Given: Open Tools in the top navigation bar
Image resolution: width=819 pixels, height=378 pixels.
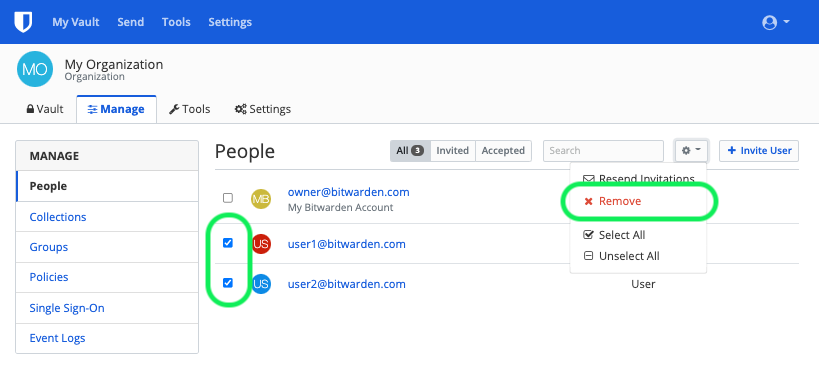Looking at the screenshot, I should (176, 22).
